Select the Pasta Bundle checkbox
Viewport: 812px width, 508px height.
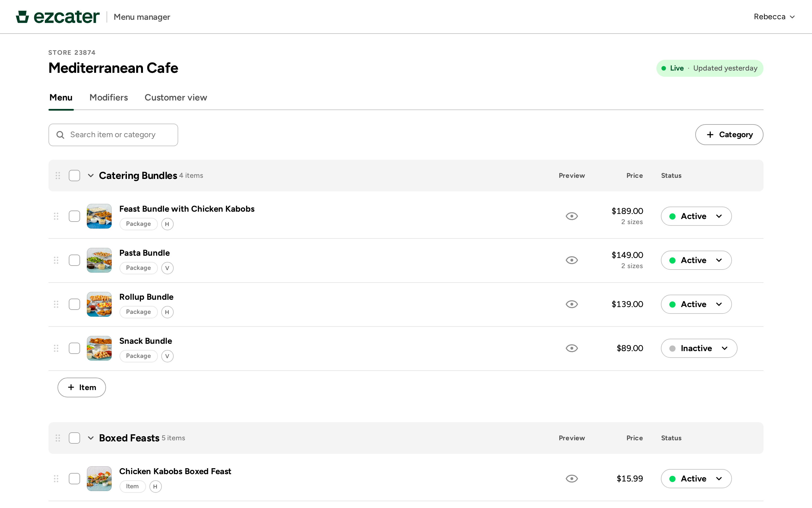click(74, 260)
